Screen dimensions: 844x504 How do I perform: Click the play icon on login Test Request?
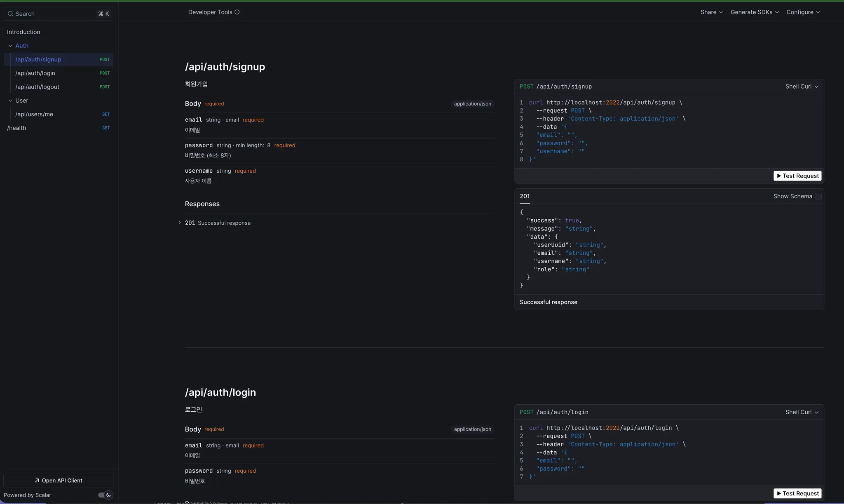click(x=779, y=493)
